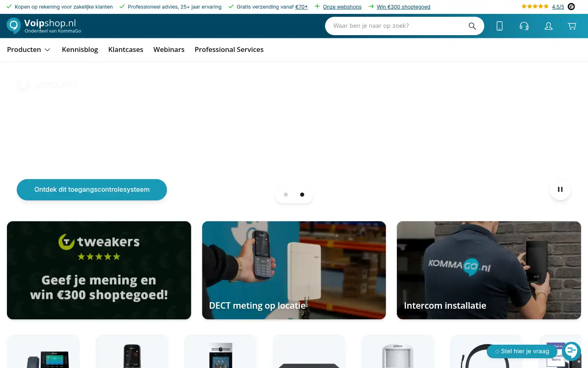Expand the Producten menu chevron

[47, 49]
